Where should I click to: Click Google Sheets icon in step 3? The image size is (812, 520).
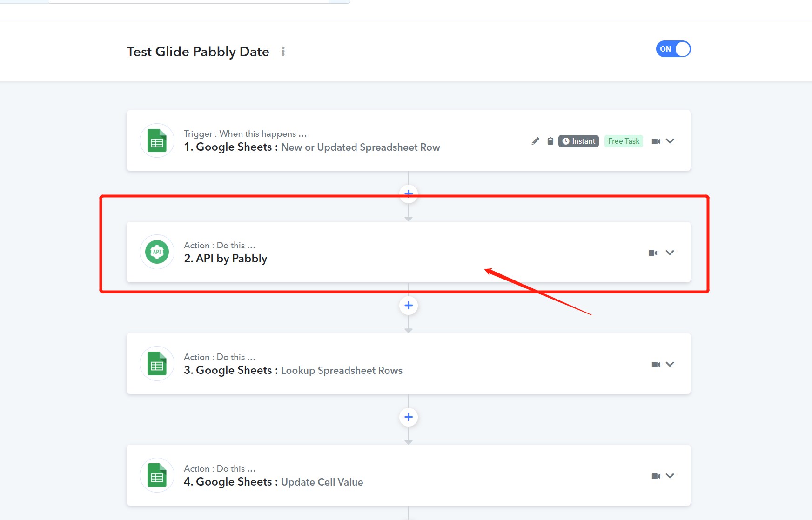pyautogui.click(x=157, y=364)
